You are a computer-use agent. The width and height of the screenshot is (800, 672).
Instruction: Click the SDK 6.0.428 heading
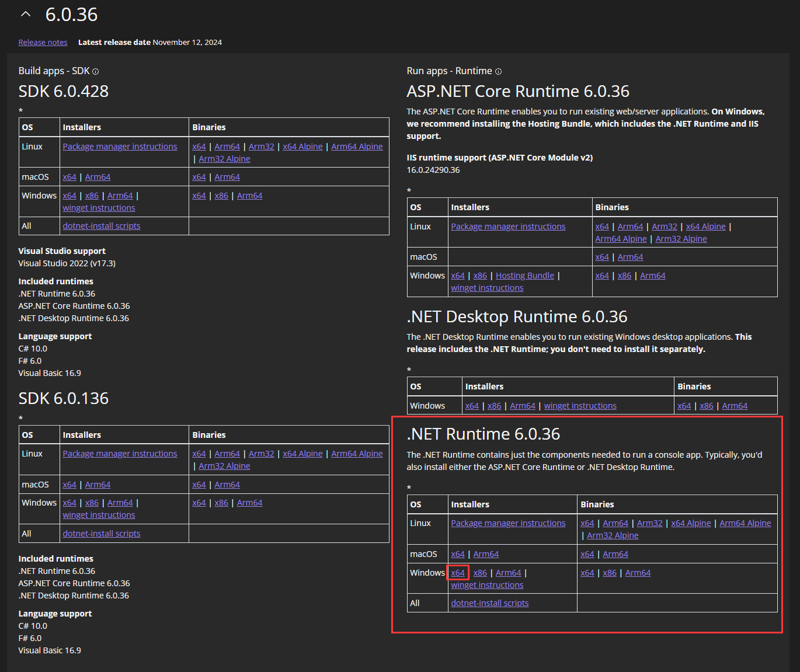click(x=64, y=91)
